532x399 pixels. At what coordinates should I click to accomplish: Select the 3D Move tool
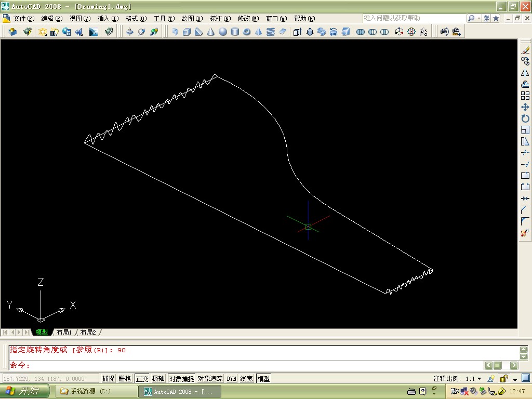click(x=400, y=32)
